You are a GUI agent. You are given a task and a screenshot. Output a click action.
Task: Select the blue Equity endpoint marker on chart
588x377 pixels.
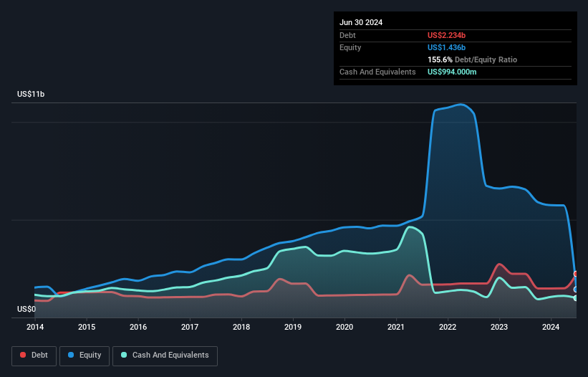(576, 290)
